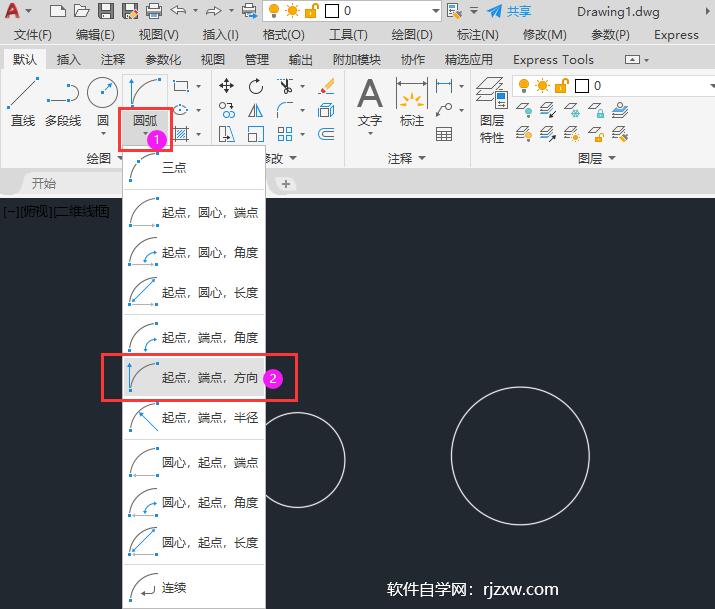Image resolution: width=715 pixels, height=609 pixels.
Task: Open the Rectangle tool dropdown arrow
Action: pyautogui.click(x=199, y=86)
